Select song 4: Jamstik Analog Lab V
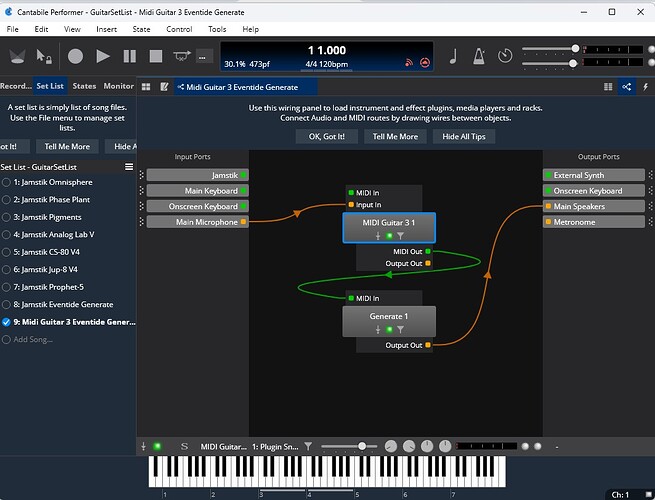This screenshot has height=500, width=655. click(x=68, y=235)
